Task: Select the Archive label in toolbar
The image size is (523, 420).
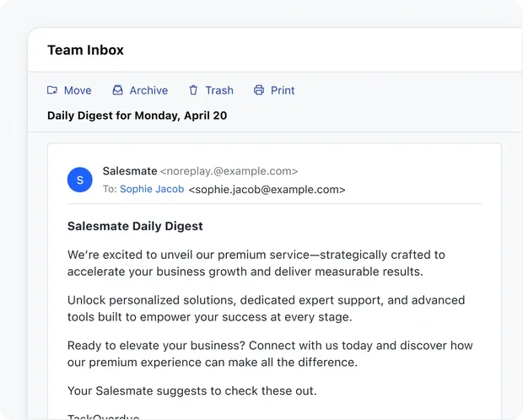Action: coord(148,90)
